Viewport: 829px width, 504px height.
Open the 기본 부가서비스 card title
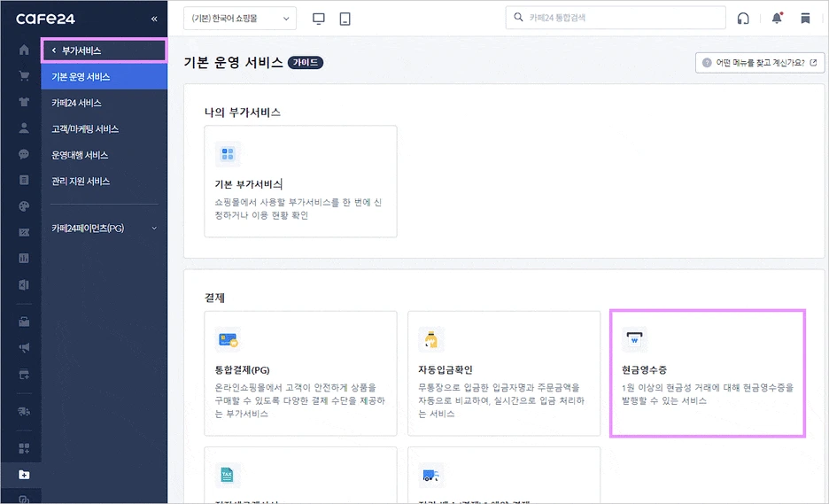(249, 184)
